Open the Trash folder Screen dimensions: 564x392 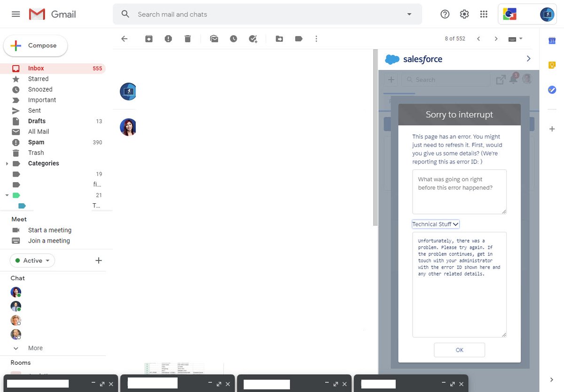(x=53, y=153)
